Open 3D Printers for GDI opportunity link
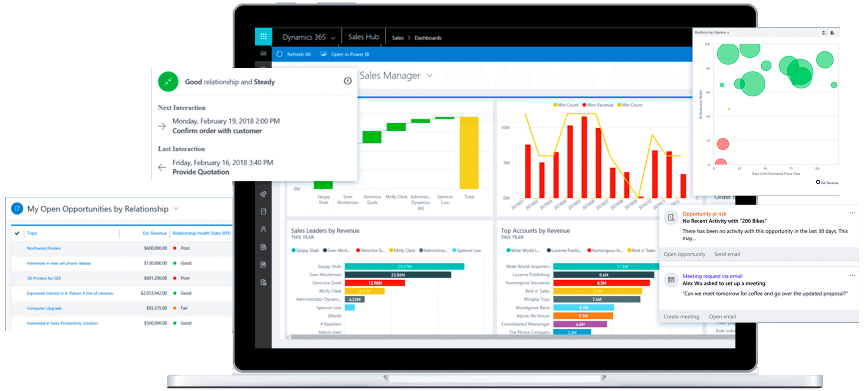The height and width of the screenshot is (391, 868). point(44,278)
